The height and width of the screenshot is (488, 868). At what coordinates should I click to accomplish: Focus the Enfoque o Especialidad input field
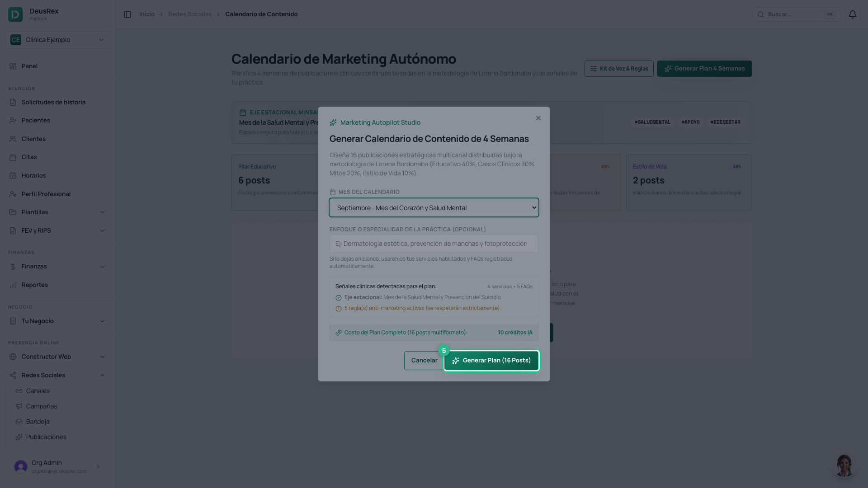click(x=434, y=244)
